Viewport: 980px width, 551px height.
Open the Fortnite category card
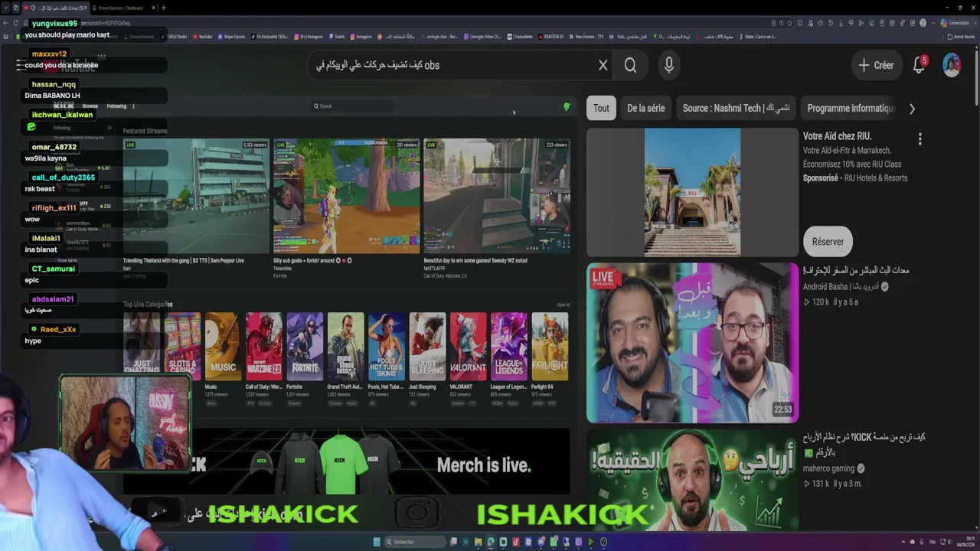305,347
